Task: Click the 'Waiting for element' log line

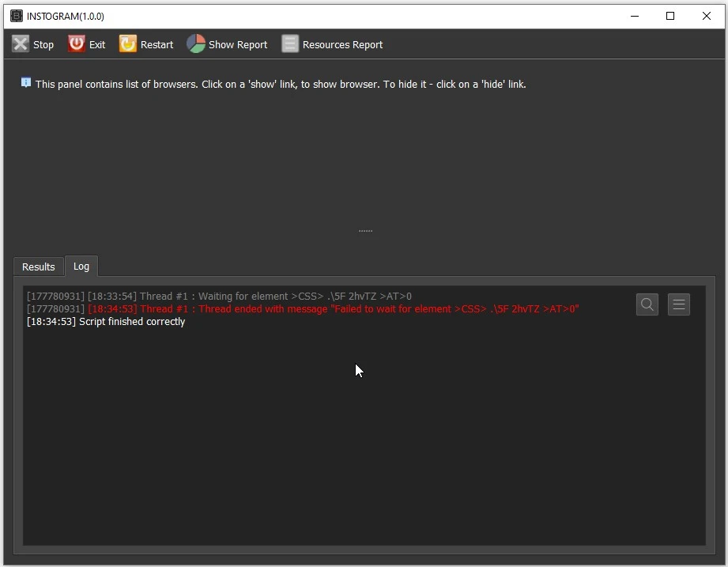Action: 219,297
